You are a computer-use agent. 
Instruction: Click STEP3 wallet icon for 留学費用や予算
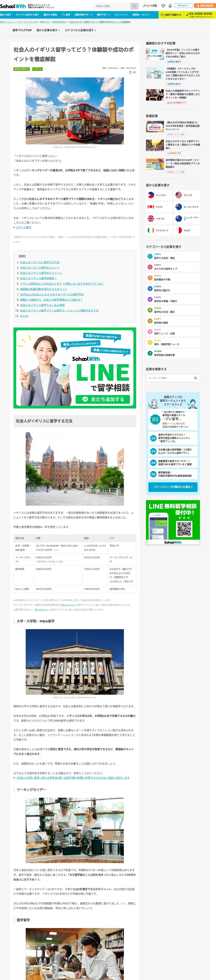(x=150, y=278)
